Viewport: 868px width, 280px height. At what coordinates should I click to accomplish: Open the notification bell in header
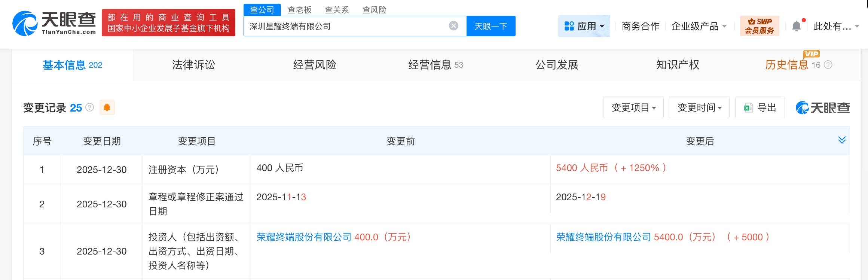point(797,26)
